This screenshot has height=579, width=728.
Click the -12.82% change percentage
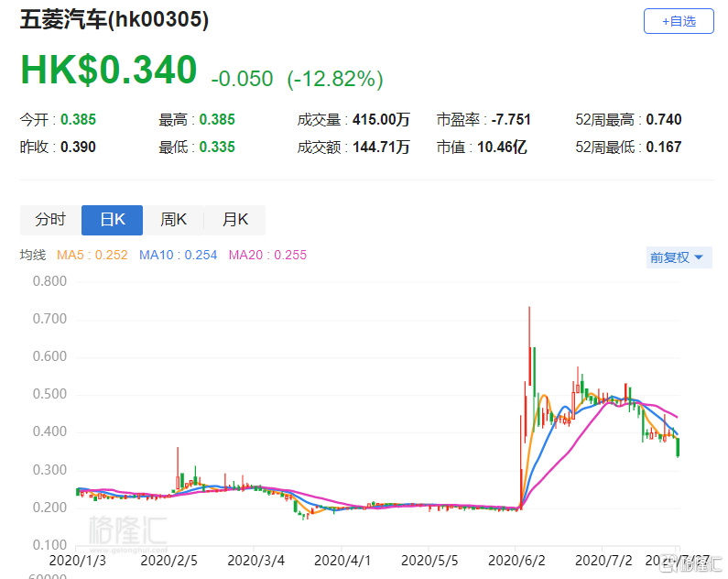(335, 79)
